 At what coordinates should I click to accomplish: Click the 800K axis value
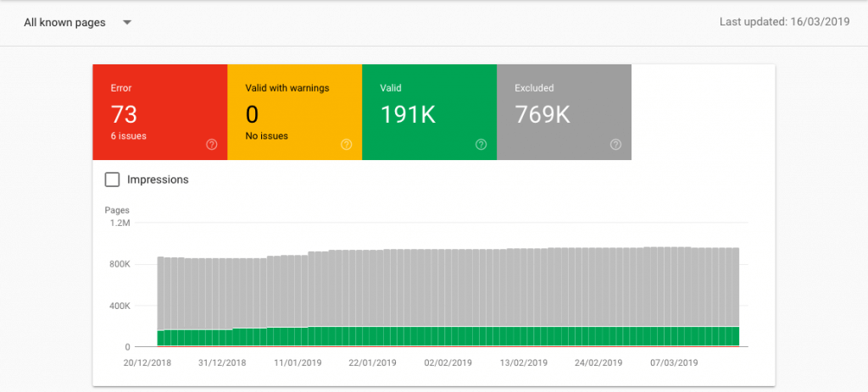[x=119, y=265]
